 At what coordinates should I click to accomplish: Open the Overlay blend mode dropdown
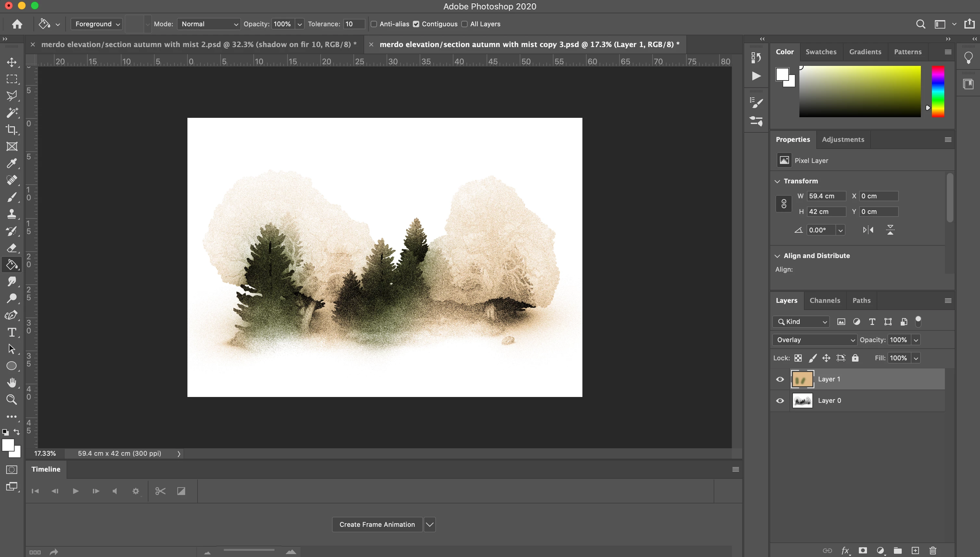click(x=814, y=340)
